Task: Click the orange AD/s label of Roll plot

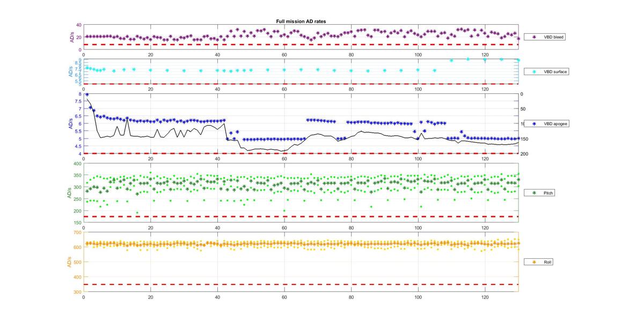Action: pyautogui.click(x=70, y=262)
